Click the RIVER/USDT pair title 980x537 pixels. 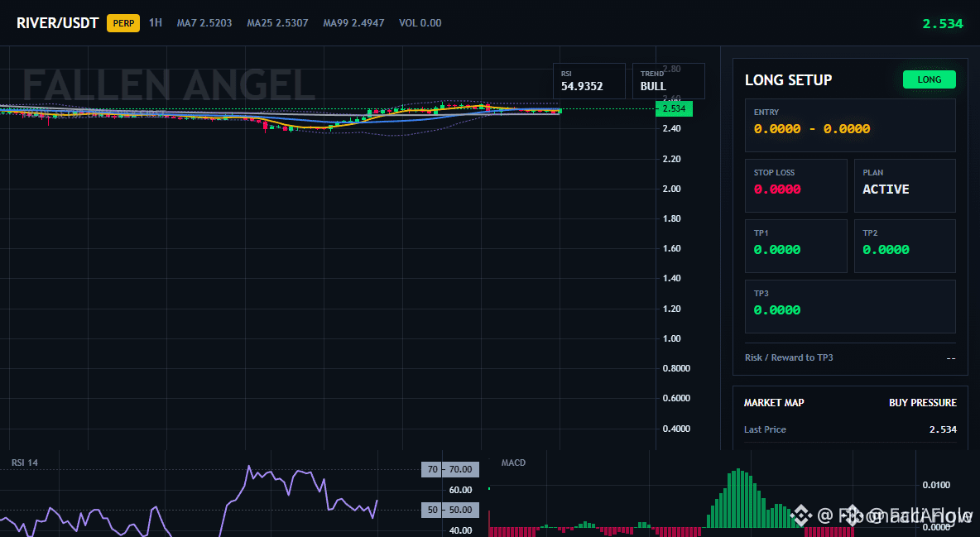coord(57,23)
